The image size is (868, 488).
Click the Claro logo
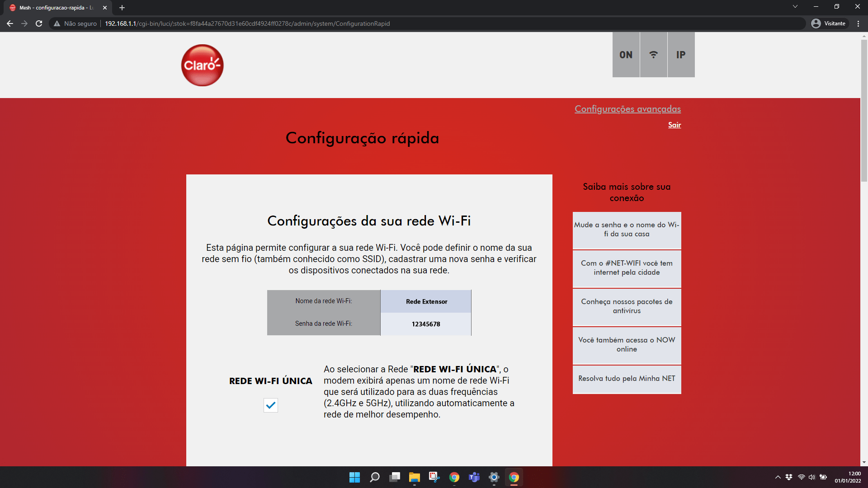click(x=202, y=65)
